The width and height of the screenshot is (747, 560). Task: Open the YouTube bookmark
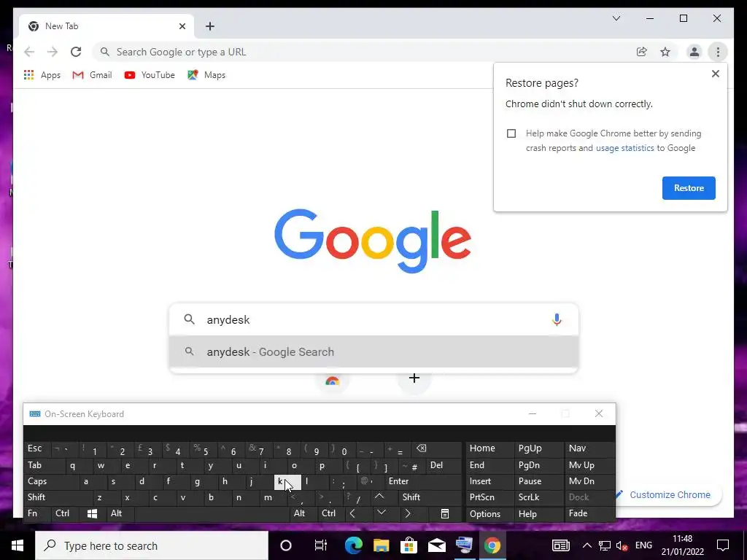point(149,75)
